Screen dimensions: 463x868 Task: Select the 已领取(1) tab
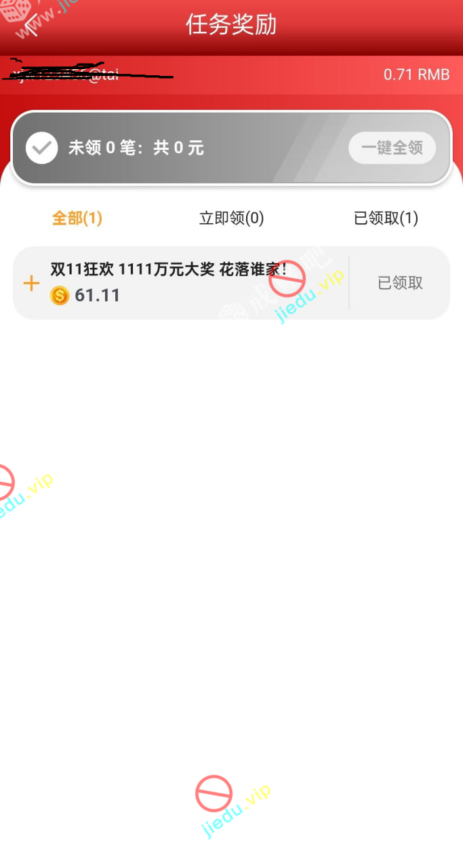[x=386, y=218]
